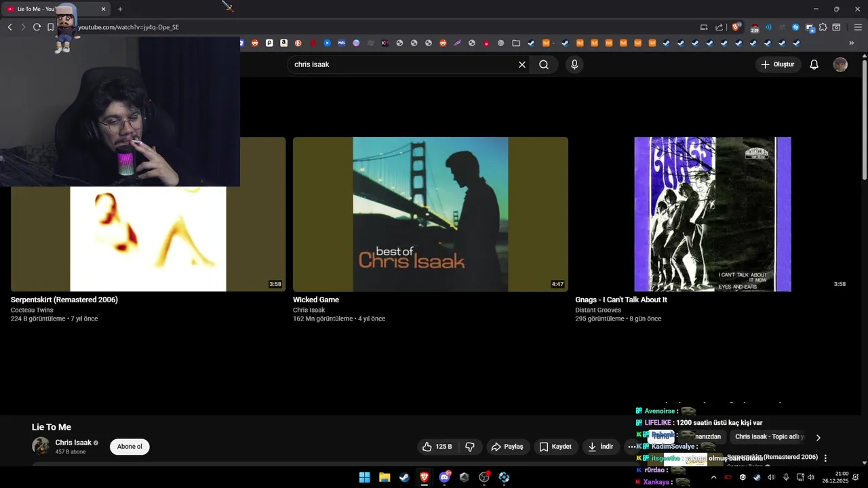Open the browser hamburger menu
The width and height of the screenshot is (868, 488).
[x=858, y=27]
